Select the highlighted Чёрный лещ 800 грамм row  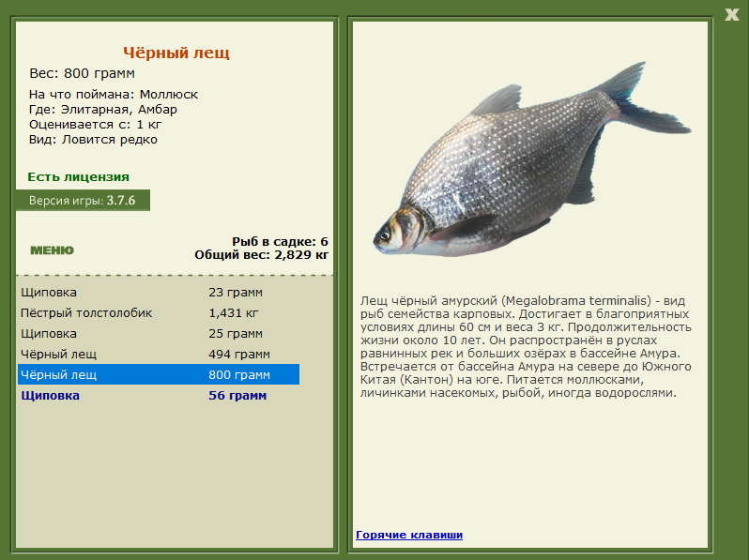[x=159, y=374]
